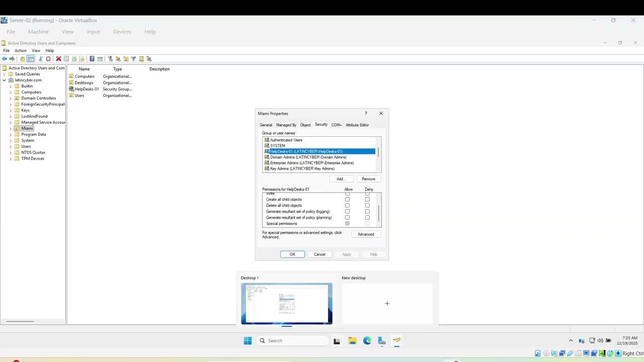Open the VirtualBox Devices menu
This screenshot has height=362, width=644.
pos(122,32)
